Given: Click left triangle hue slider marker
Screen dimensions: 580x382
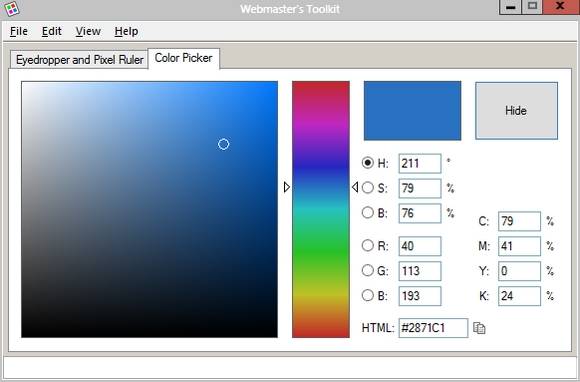Looking at the screenshot, I should (x=287, y=187).
